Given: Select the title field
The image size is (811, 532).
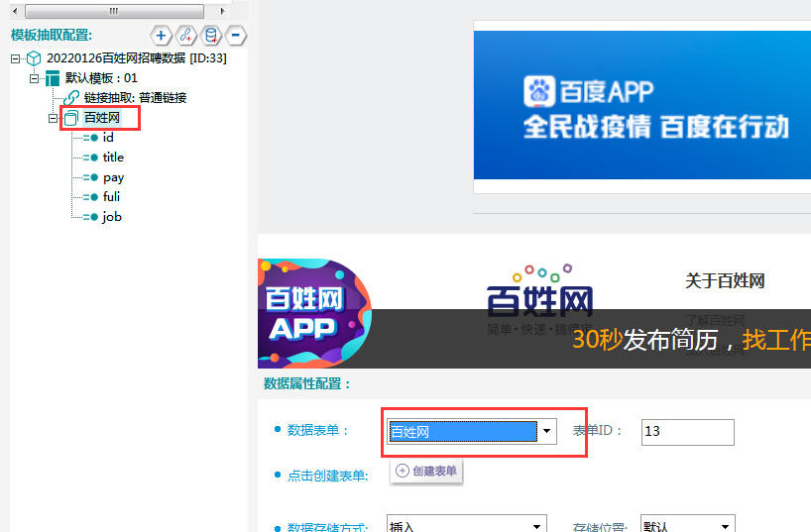Looking at the screenshot, I should point(113,158).
